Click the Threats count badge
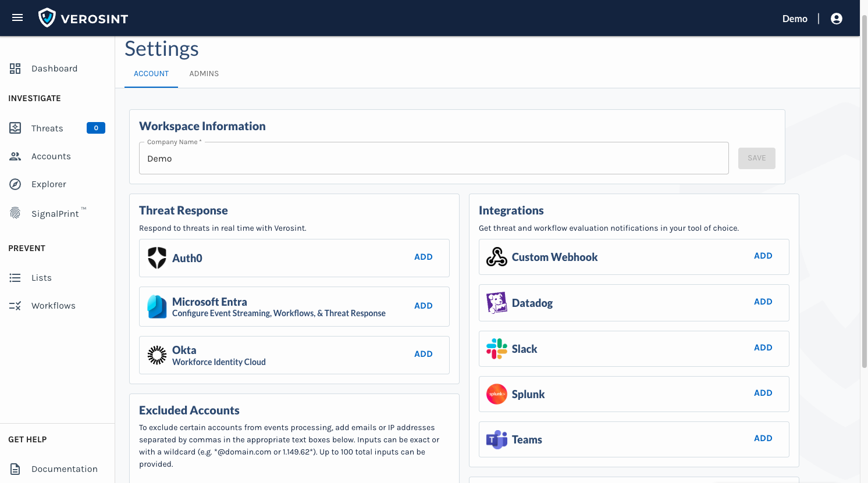The height and width of the screenshot is (483, 868). click(96, 128)
